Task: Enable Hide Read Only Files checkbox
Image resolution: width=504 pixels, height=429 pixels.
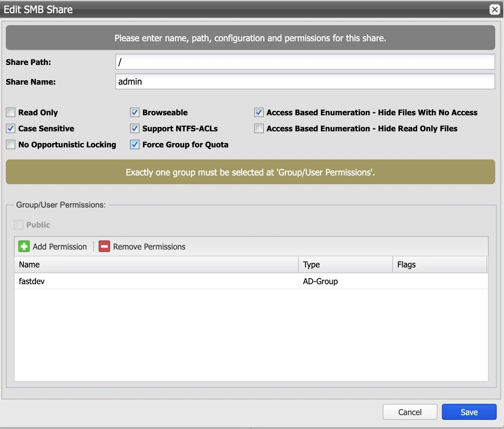Action: 259,128
